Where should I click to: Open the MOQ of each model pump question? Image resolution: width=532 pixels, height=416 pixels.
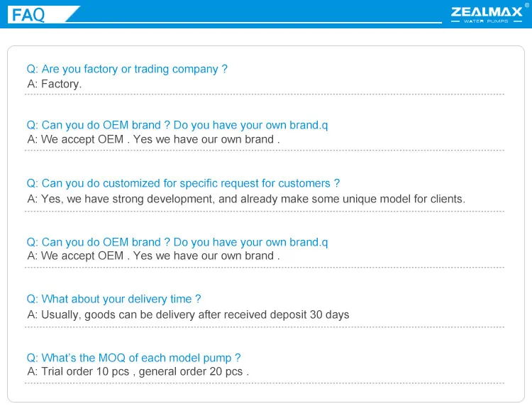point(133,358)
